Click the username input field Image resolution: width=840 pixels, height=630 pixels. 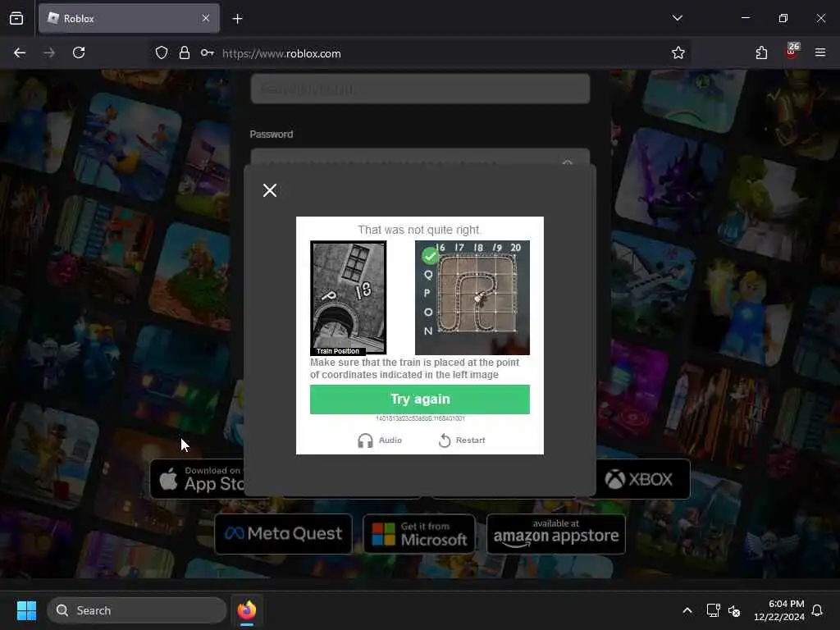click(x=420, y=89)
